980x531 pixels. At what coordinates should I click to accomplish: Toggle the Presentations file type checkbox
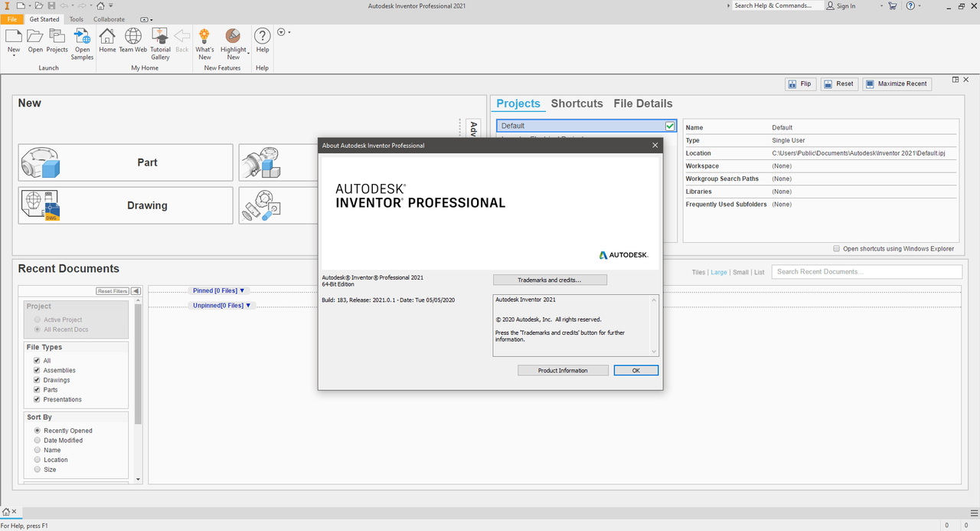36,399
